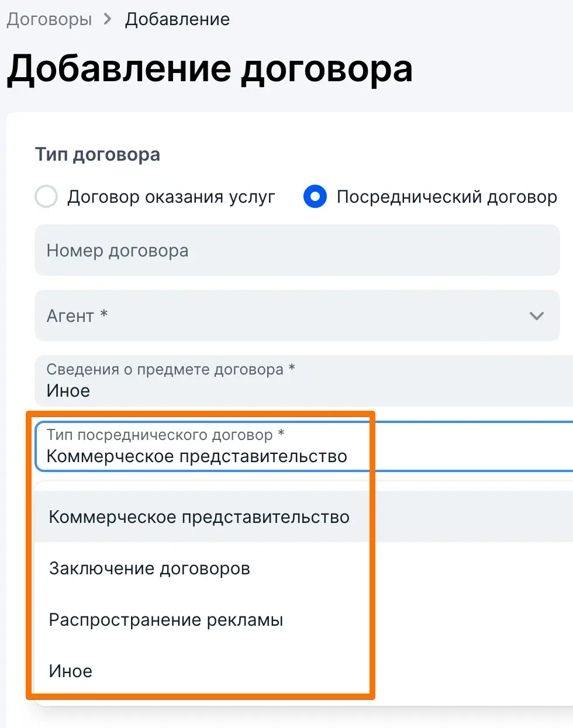Click the Добавление договора page heading

click(209, 69)
